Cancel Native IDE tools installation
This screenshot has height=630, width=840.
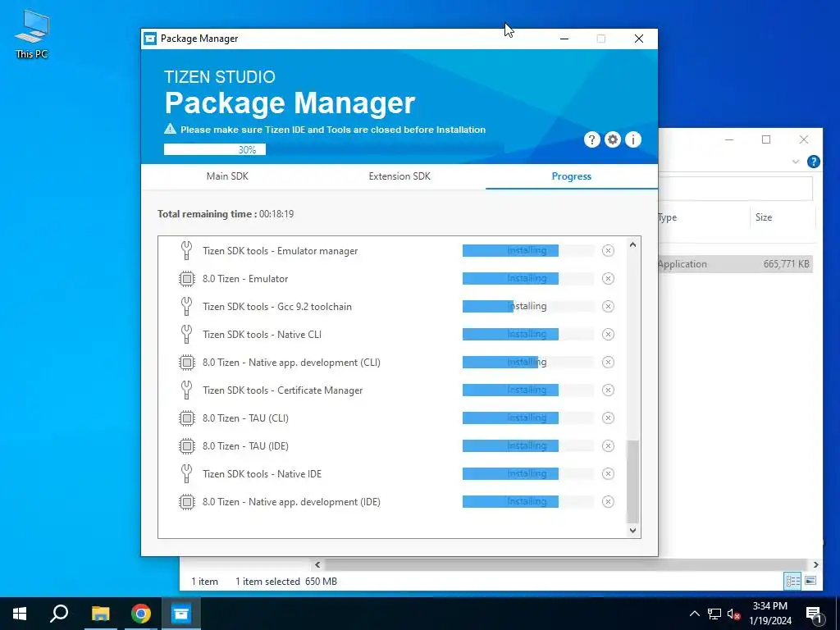coord(608,473)
